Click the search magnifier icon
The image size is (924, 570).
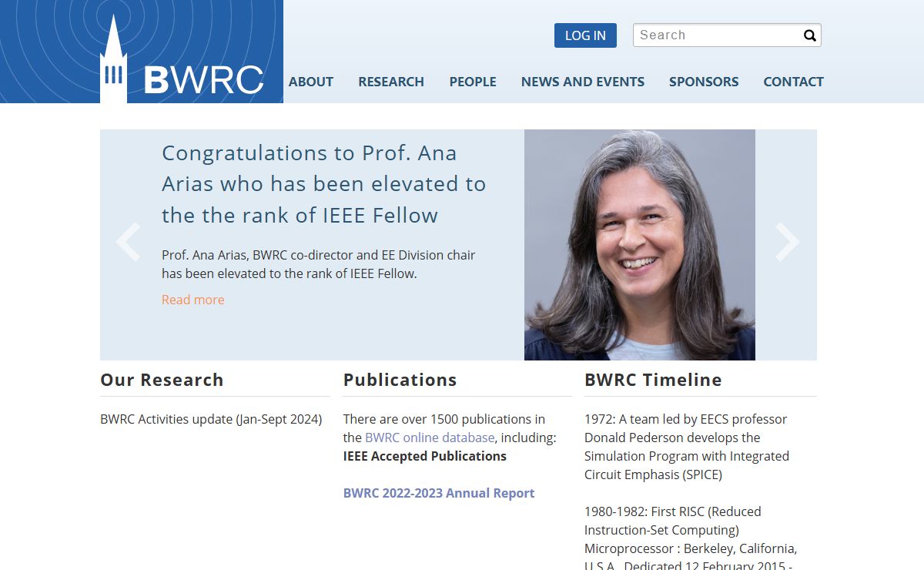(x=809, y=35)
